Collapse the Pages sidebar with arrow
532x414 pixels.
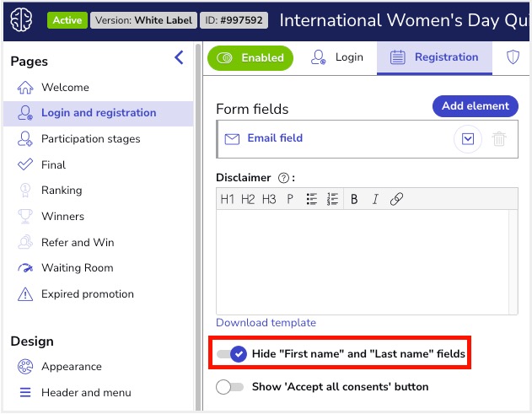pos(179,57)
